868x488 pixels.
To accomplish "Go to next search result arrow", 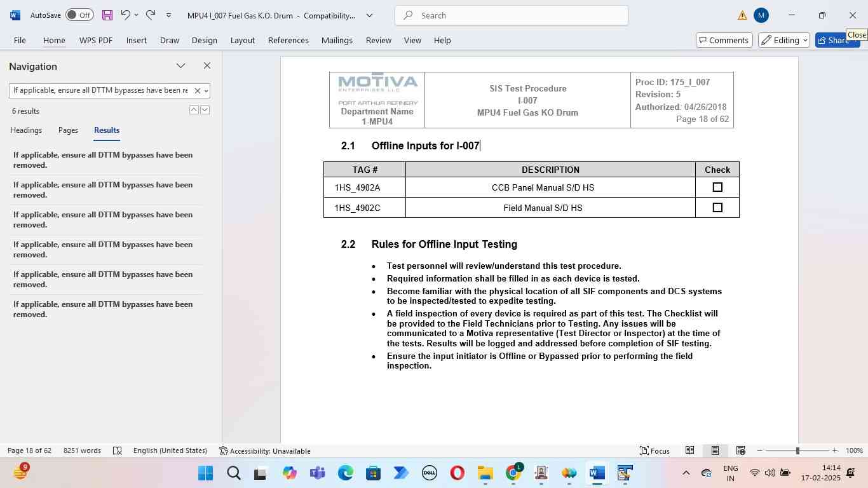I will click(205, 110).
